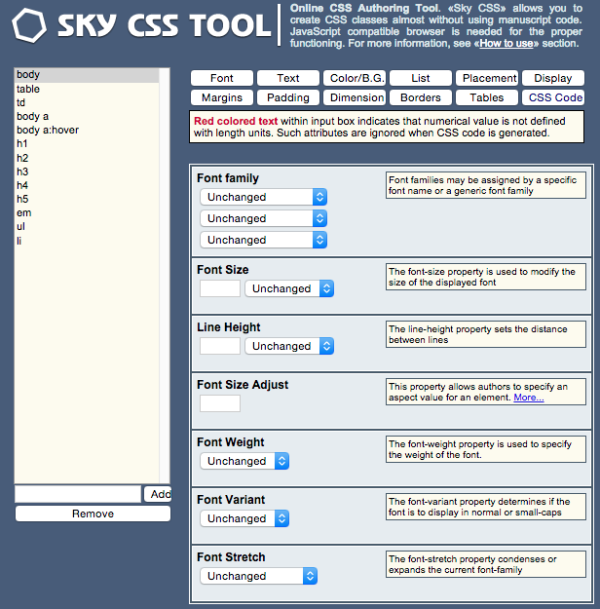Click the Line Height value input
Image resolution: width=600 pixels, height=609 pixels.
[x=220, y=346]
